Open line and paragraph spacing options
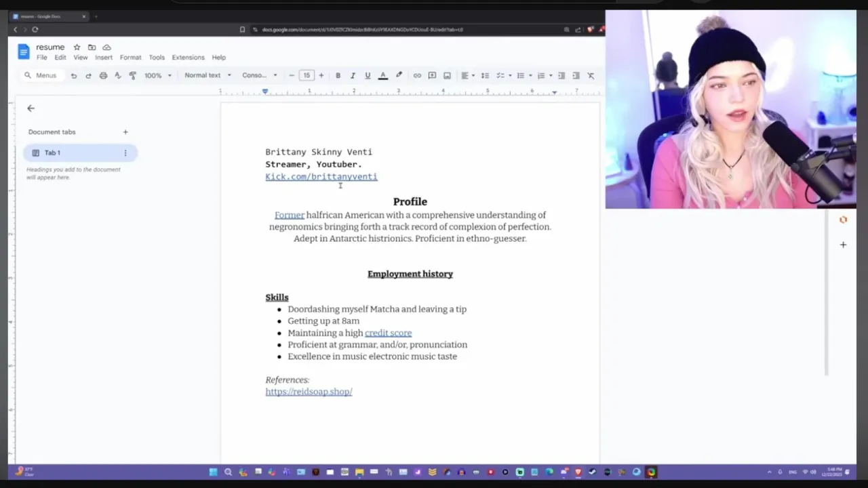The height and width of the screenshot is (488, 868). click(485, 75)
